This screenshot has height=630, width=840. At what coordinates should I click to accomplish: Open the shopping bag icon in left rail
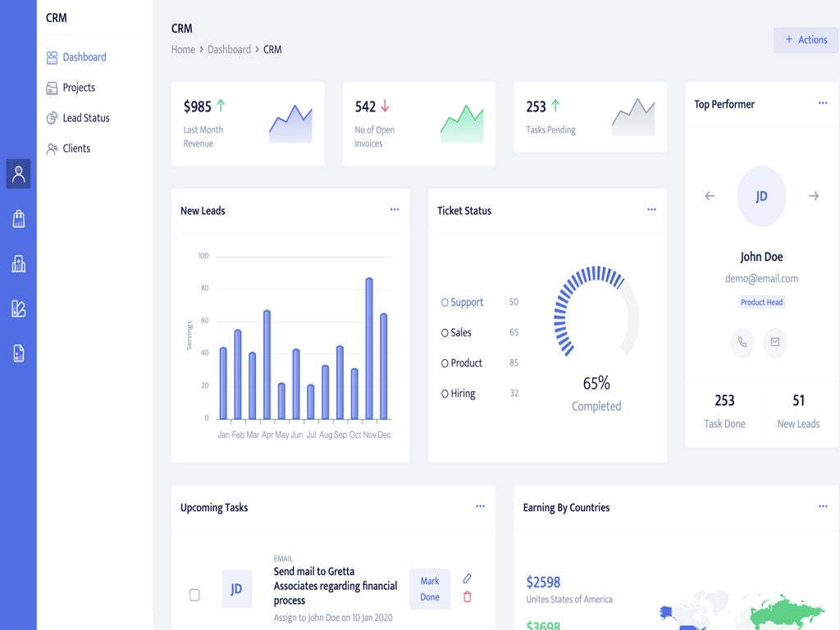click(18, 218)
